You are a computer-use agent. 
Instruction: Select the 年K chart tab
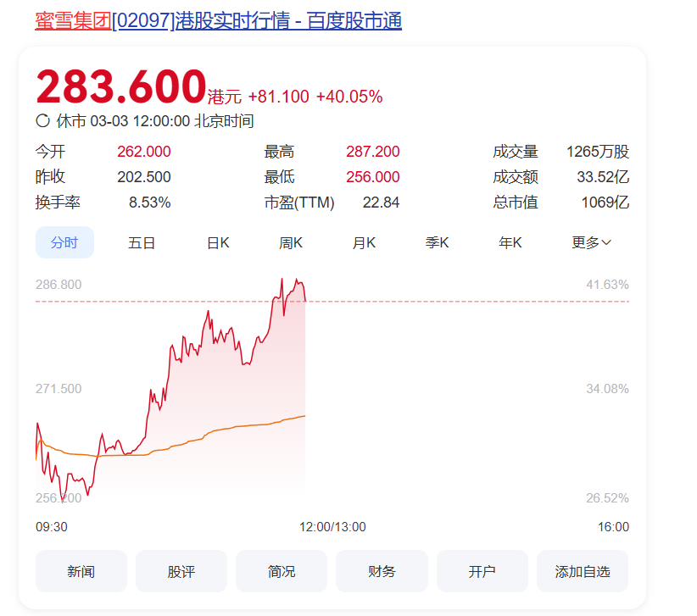(510, 243)
